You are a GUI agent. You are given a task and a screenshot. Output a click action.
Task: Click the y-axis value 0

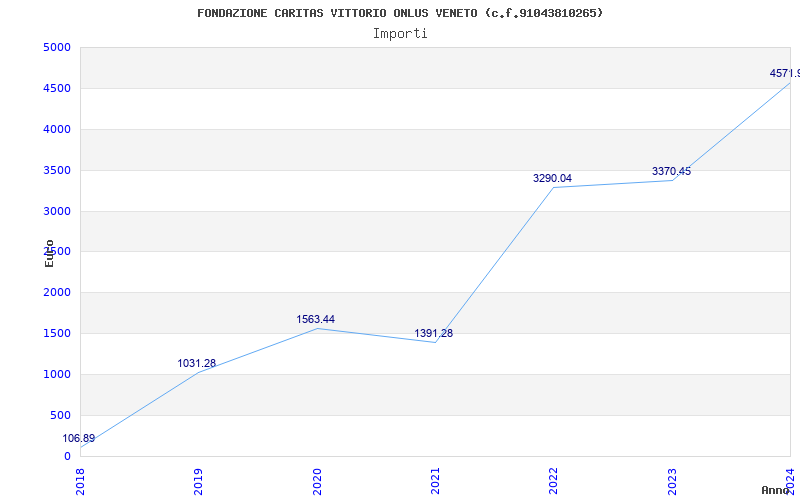click(x=67, y=456)
